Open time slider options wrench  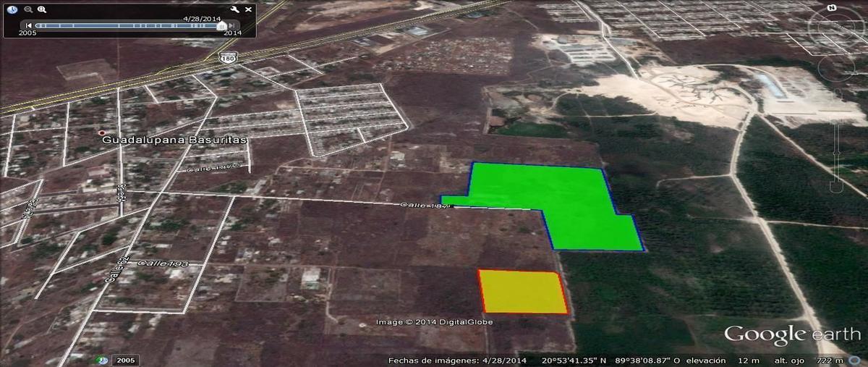click(x=235, y=9)
